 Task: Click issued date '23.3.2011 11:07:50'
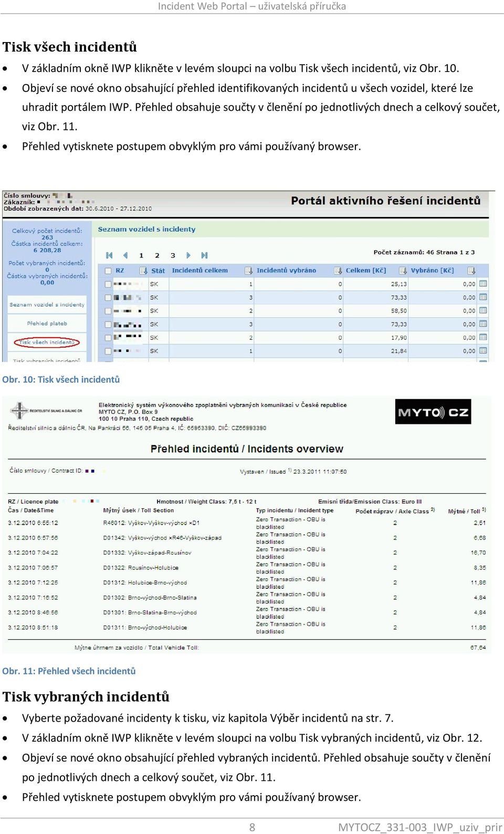click(x=320, y=472)
